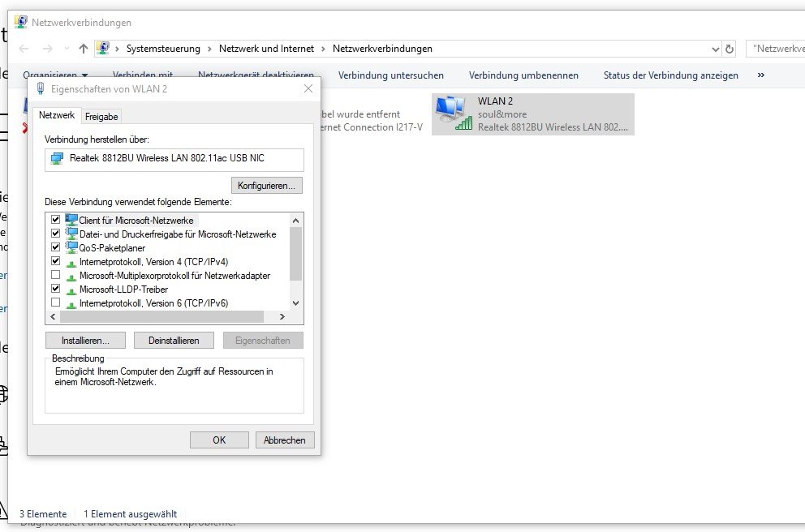Screen dimensions: 805x532
Task: Click Microsoft-LLDP-Treiber item icon
Action: tap(71, 291)
